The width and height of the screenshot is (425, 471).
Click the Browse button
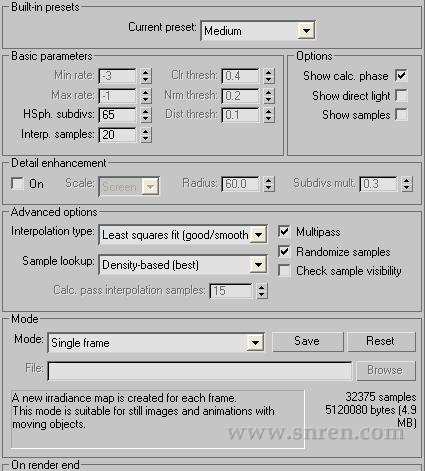(386, 370)
